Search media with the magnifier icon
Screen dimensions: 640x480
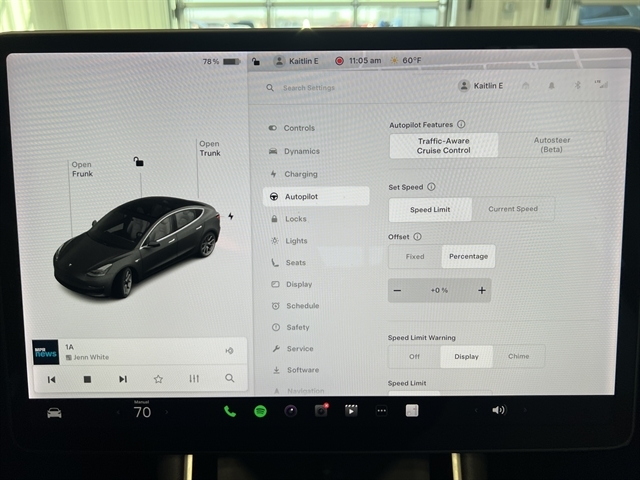click(230, 378)
